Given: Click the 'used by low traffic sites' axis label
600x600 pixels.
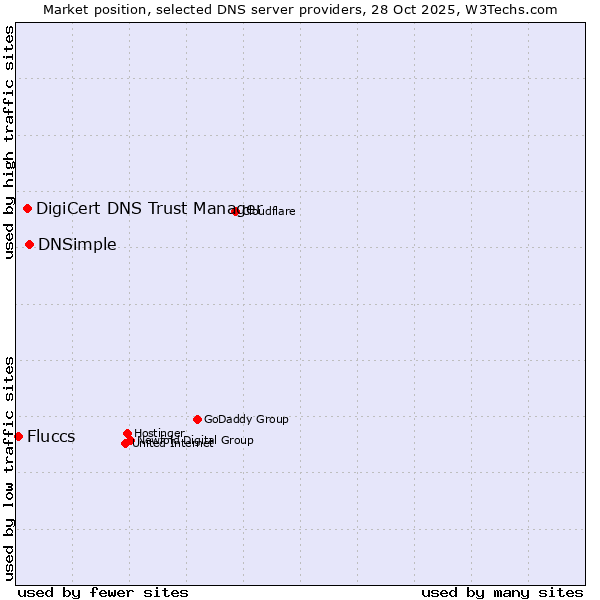Looking at the screenshot, I should [10, 467].
